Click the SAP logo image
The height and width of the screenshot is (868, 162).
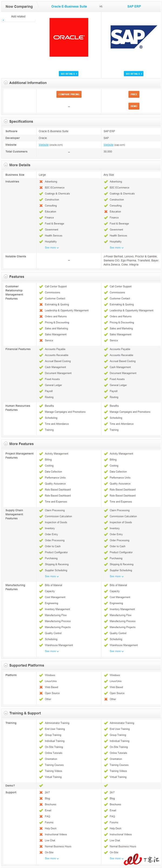134,38
